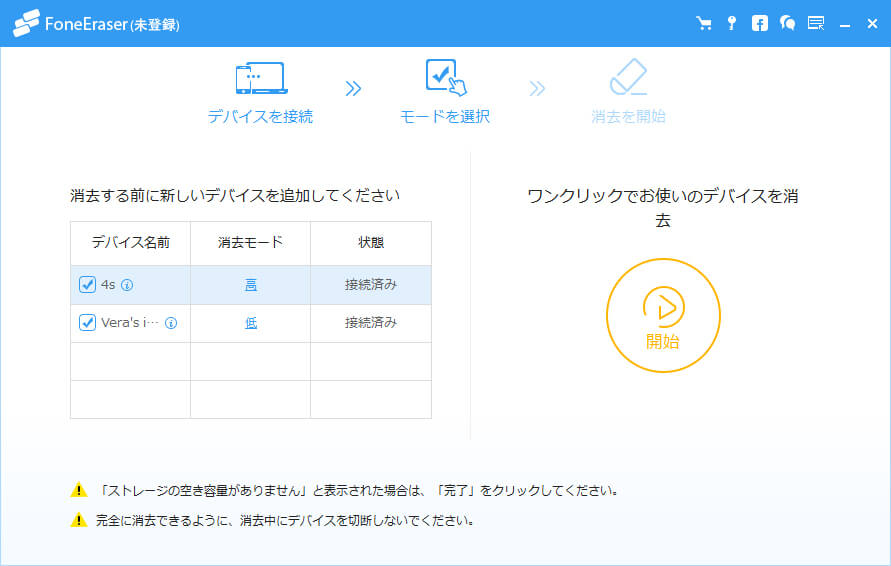The image size is (891, 566).
Task: Click the second chevron before 消去を開始
Action: pyautogui.click(x=537, y=89)
